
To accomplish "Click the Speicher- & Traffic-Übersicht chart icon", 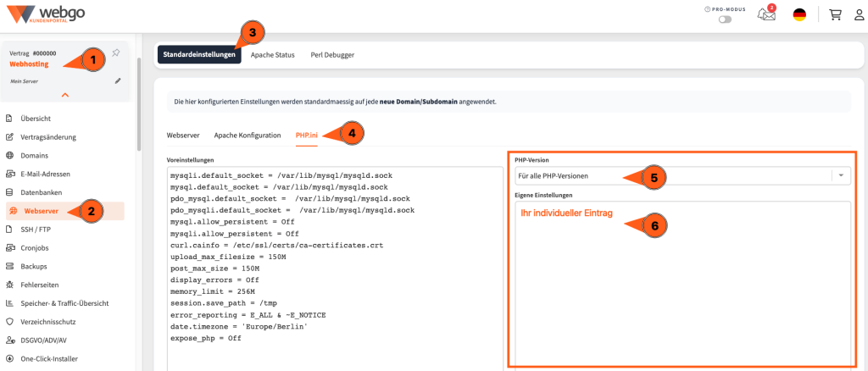I will (x=9, y=303).
